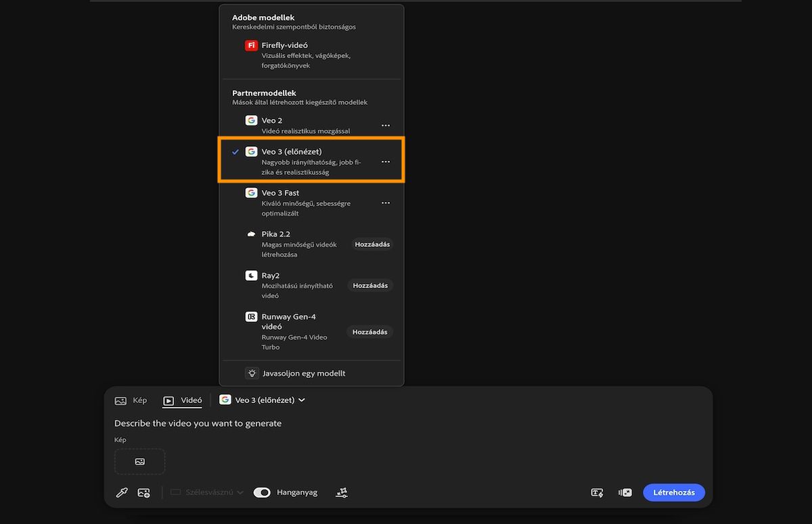Click the image upload placeholder under Kép
The width and height of the screenshot is (812, 524).
[139, 461]
